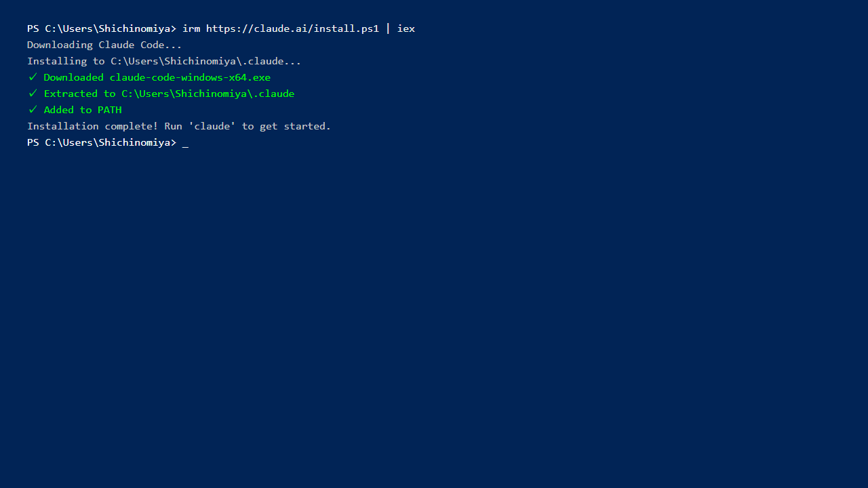Click the checkmark before the Extracted line

tap(33, 94)
